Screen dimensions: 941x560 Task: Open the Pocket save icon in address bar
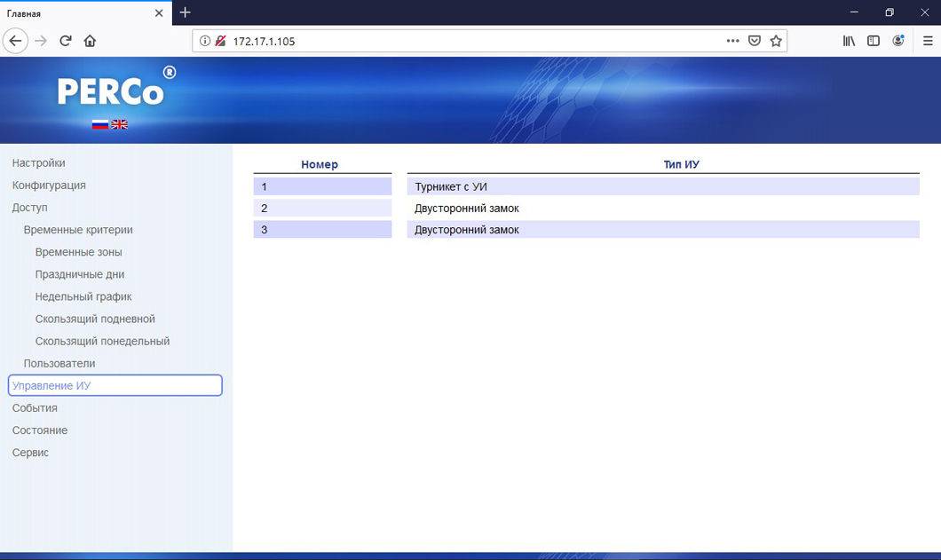point(755,41)
